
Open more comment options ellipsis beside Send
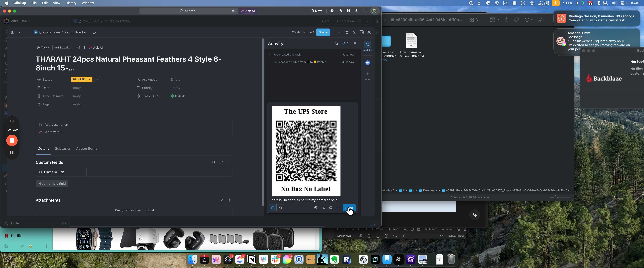click(x=338, y=208)
